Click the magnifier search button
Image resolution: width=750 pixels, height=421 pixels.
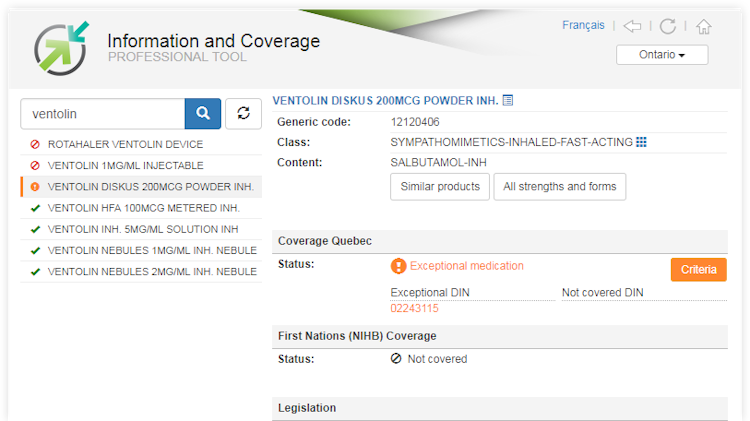click(x=203, y=113)
